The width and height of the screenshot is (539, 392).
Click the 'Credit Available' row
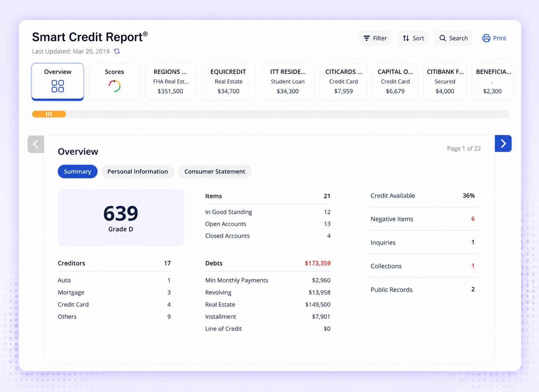(x=423, y=196)
